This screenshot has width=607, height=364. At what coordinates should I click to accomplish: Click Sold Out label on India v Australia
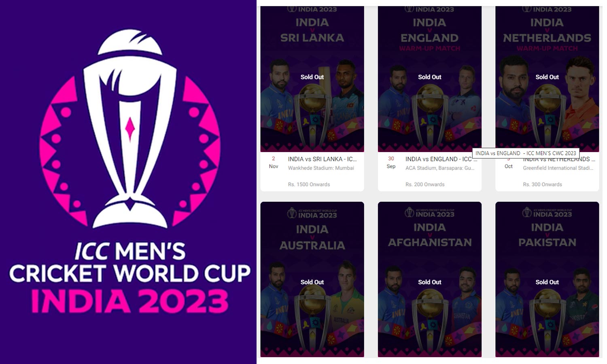312,282
